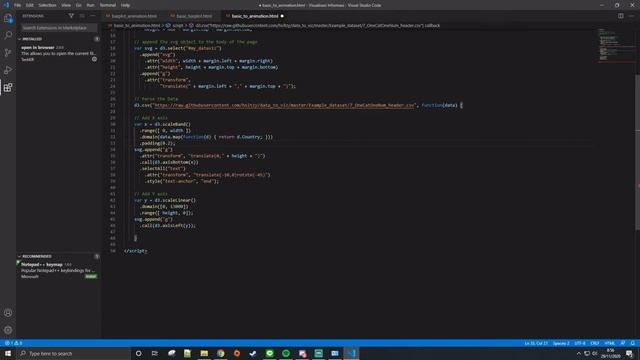Viewport: 640px width, 360px height.
Task: Open the Go menu
Action: 78,5
